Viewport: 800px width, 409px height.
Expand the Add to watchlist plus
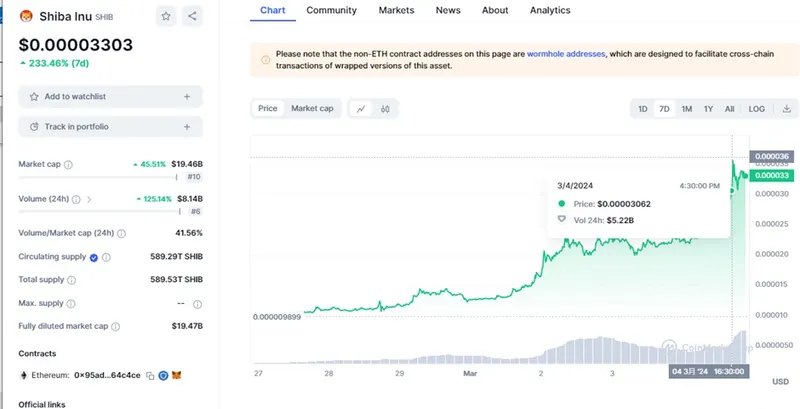[187, 97]
